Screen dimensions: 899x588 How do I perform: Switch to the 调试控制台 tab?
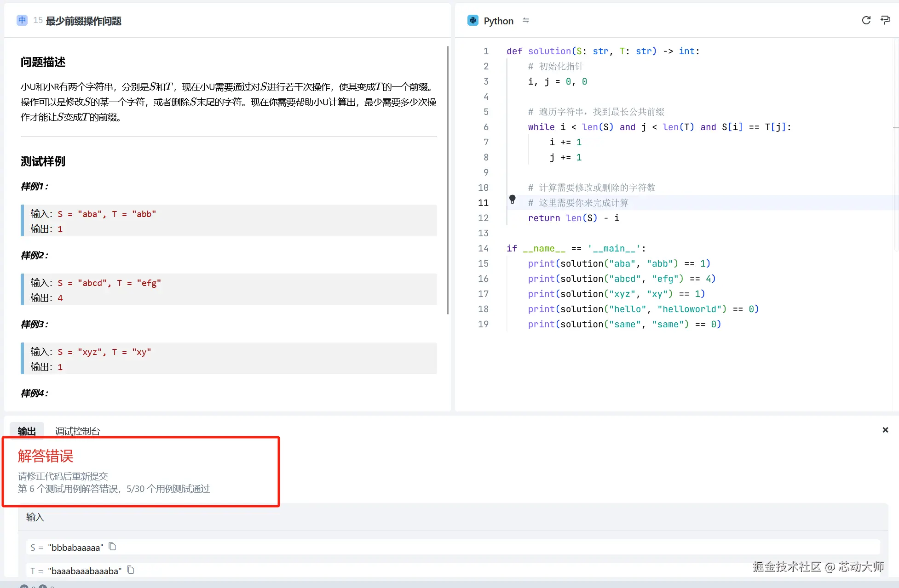click(77, 431)
